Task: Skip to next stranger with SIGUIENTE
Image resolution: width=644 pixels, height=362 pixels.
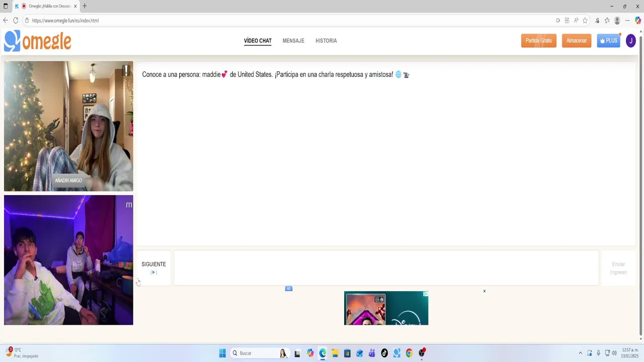Action: (x=153, y=267)
